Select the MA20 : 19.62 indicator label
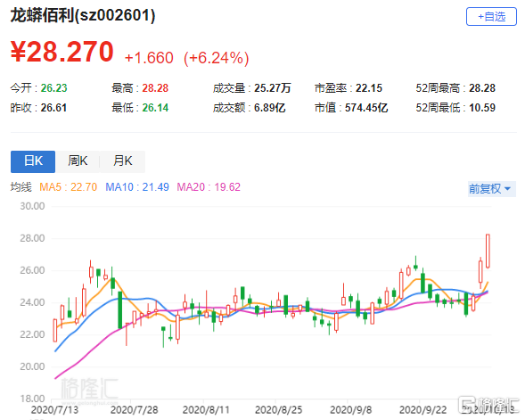This screenshot has width=525, height=420. pyautogui.click(x=209, y=187)
